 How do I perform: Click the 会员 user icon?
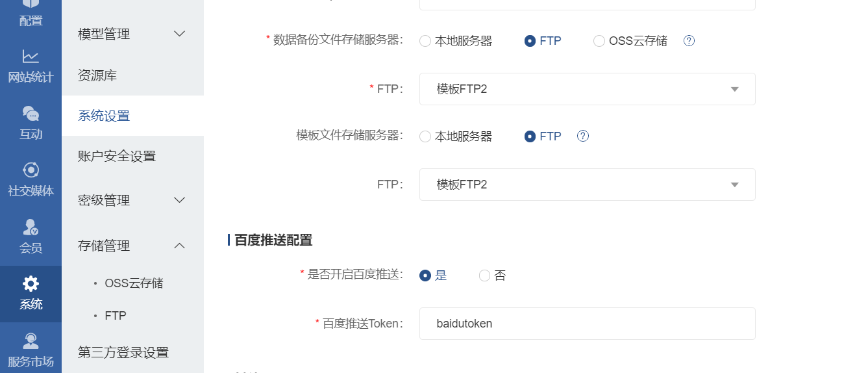31,227
